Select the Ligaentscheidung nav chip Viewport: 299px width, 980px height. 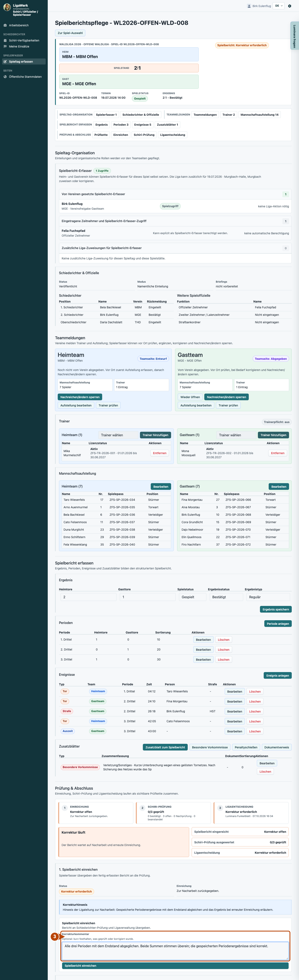pos(173,135)
